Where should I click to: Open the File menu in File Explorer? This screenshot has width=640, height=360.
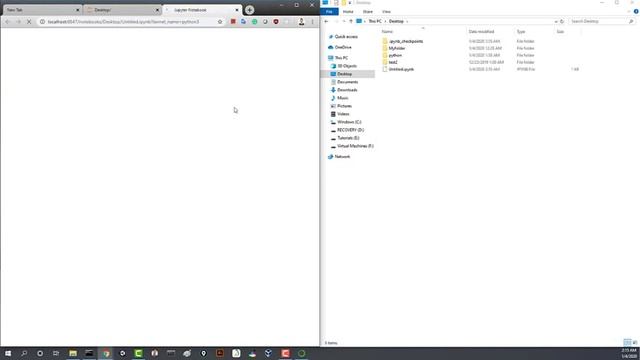pyautogui.click(x=329, y=12)
